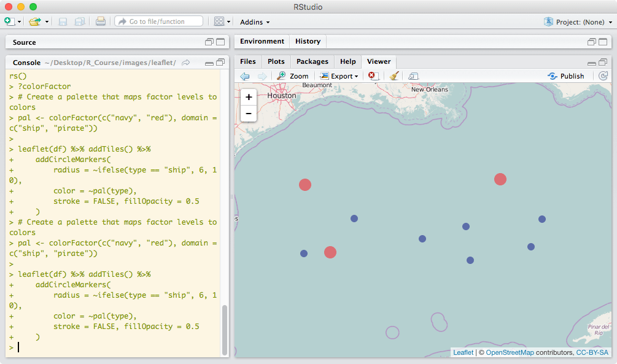Switch to the Plots tab
Screen dimensions: 617x364
pyautogui.click(x=276, y=61)
